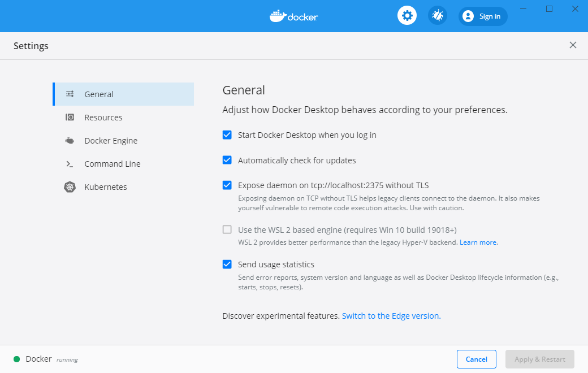Switch to the Resources settings section

(103, 117)
